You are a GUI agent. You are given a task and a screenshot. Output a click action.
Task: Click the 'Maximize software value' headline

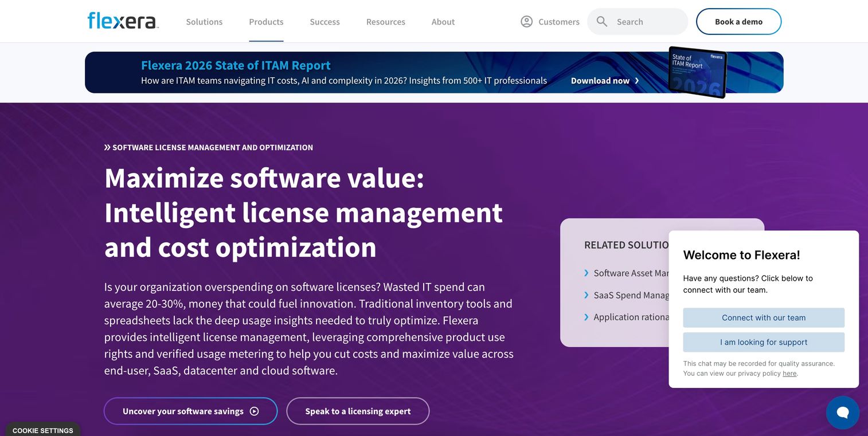[303, 212]
